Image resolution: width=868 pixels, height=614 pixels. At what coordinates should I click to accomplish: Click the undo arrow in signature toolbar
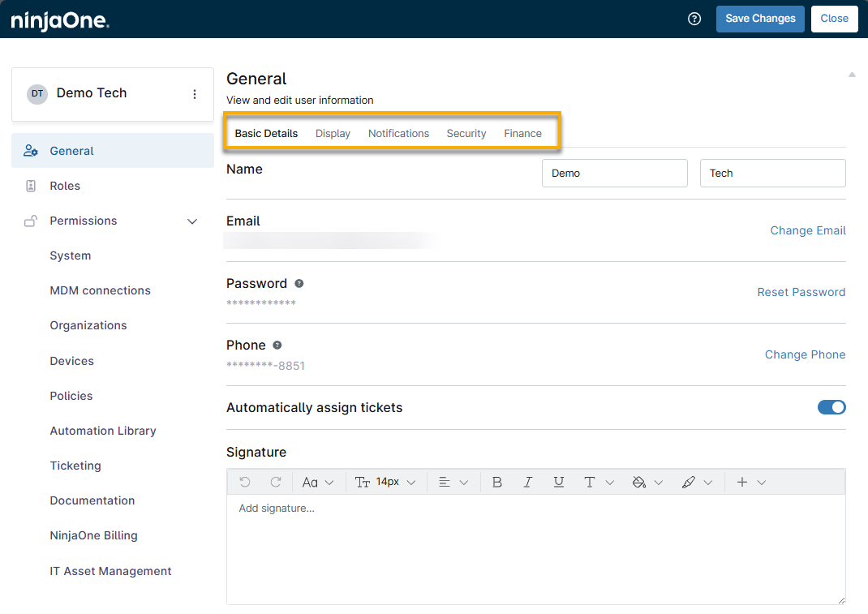coord(245,482)
